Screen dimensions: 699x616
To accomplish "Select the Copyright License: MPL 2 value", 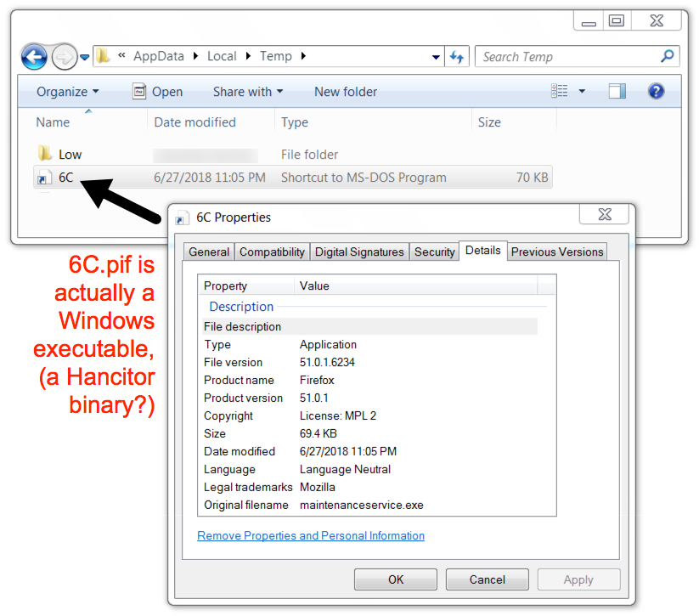I will click(x=338, y=415).
